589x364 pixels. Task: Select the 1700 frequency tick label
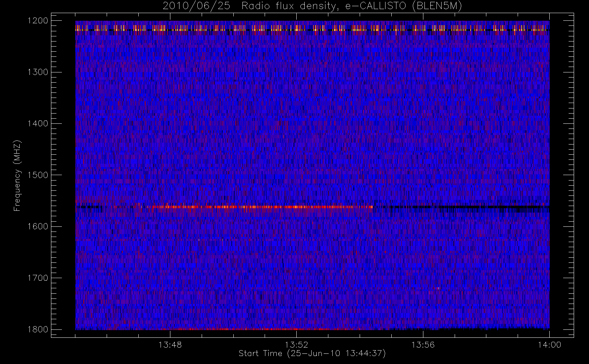pyautogui.click(x=38, y=278)
